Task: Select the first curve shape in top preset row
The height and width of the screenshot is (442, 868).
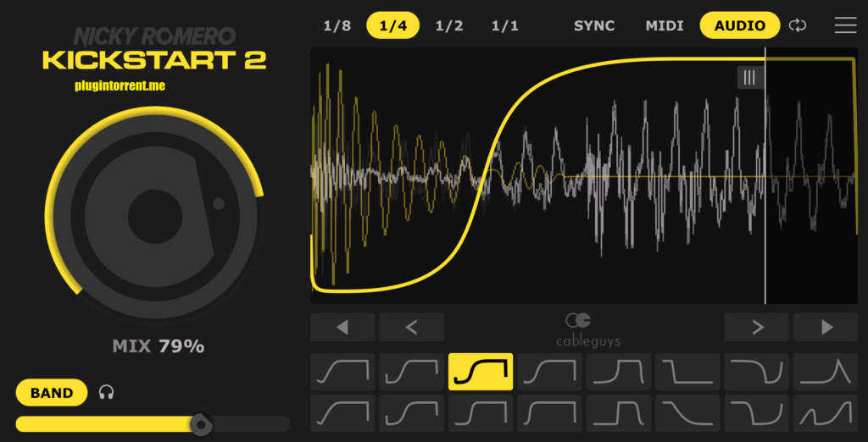Action: click(342, 372)
